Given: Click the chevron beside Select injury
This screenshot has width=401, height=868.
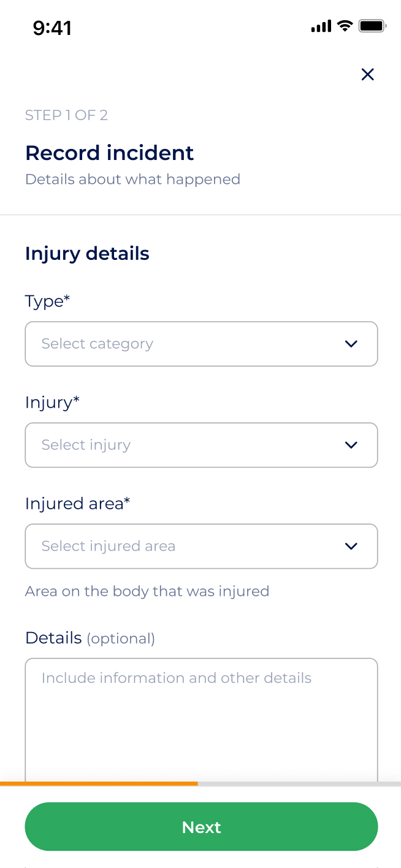Looking at the screenshot, I should [351, 445].
